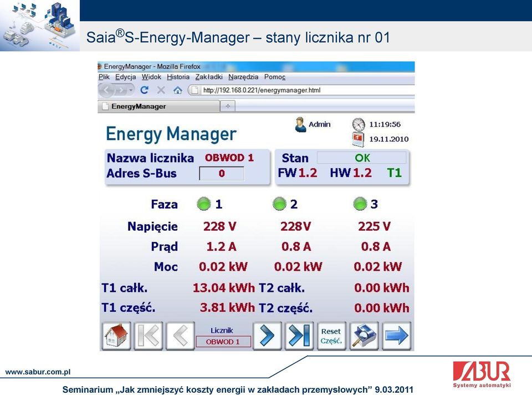This screenshot has height=395, width=532.
Task: Click the date 19.11.2010
Action: pyautogui.click(x=389, y=139)
